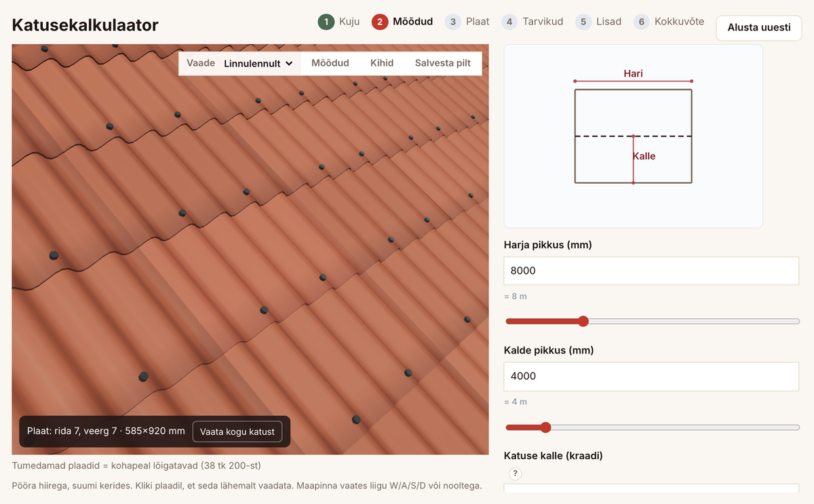Go to step 1 Kuju
This screenshot has height=504, width=814.
[339, 22]
